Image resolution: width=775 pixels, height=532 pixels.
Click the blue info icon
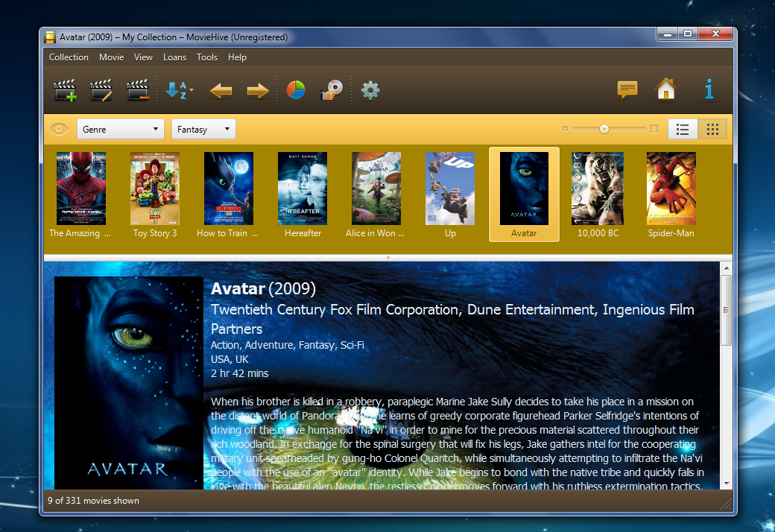(x=709, y=89)
